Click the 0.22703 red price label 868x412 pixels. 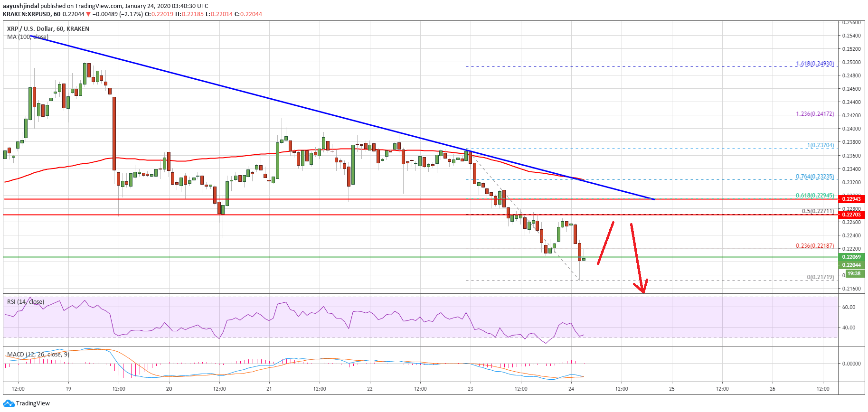coord(851,215)
